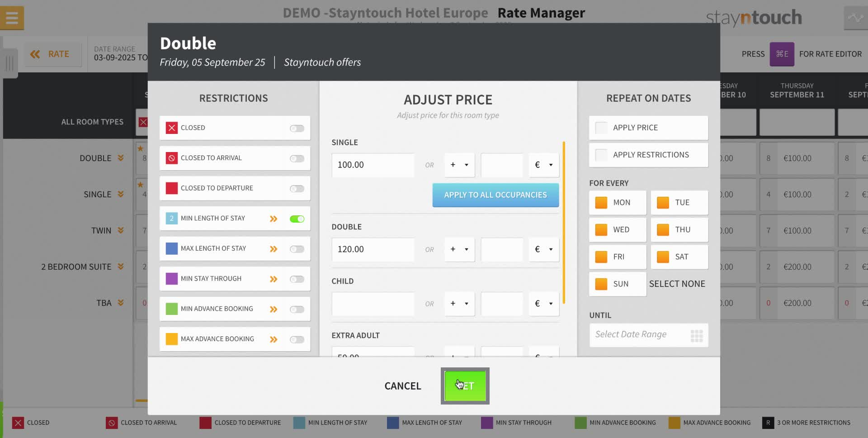Open Max Length of Stay details arrows
The height and width of the screenshot is (438, 868).
point(274,249)
